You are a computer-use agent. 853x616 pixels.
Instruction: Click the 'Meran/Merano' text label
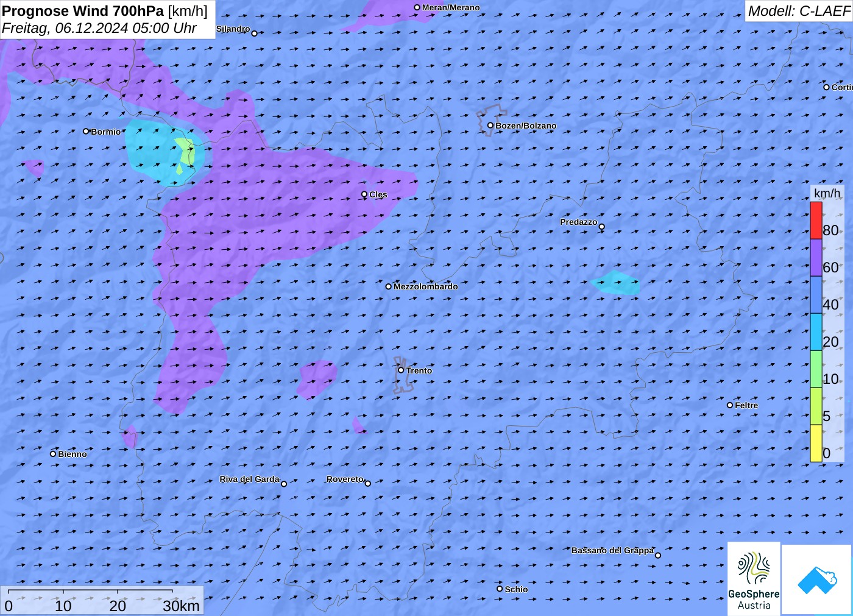(451, 7)
